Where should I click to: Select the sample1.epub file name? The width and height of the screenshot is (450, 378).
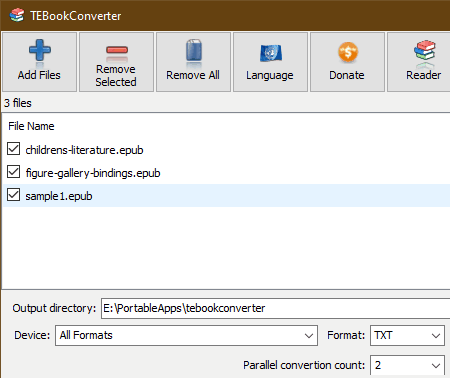[x=59, y=196]
